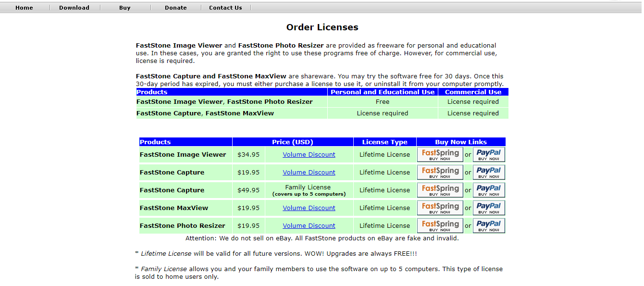Buy FastStone Photo Resizer via PayPal
The image size is (644, 286).
point(489,226)
